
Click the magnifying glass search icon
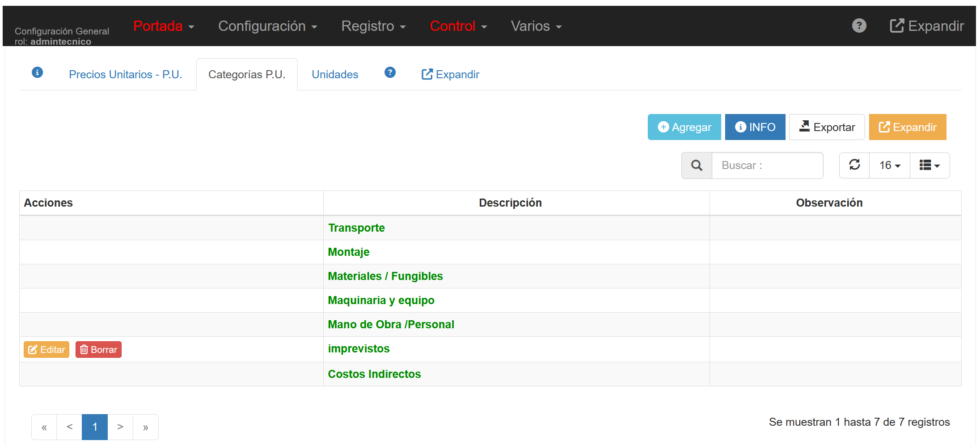pos(697,165)
